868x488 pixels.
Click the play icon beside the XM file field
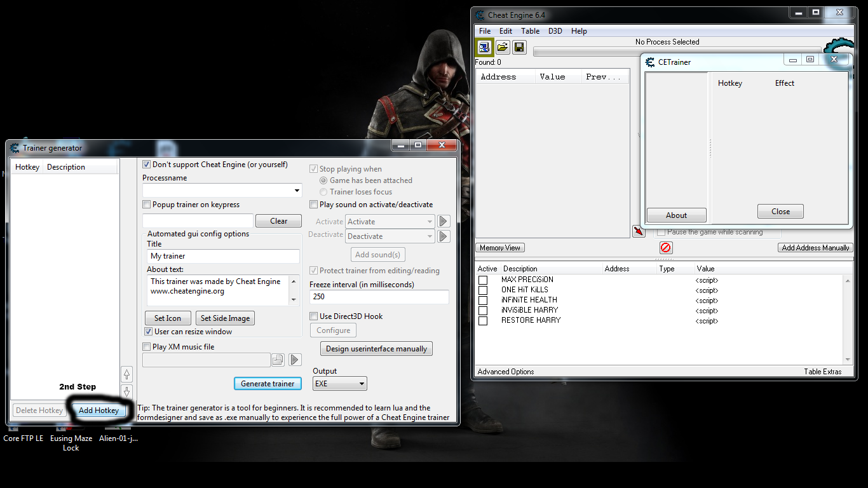[x=294, y=360]
